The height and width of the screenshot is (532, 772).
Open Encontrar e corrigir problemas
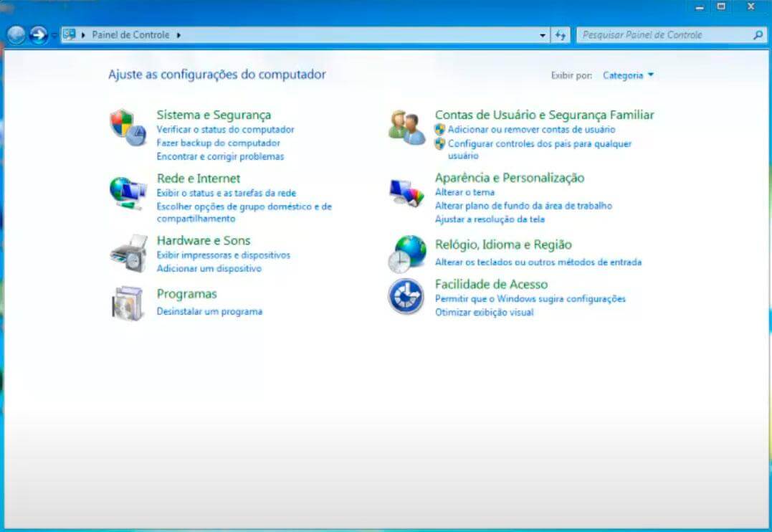click(220, 156)
